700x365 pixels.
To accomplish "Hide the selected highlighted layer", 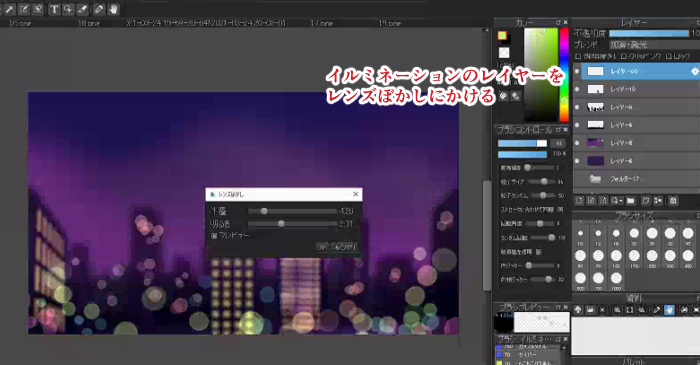I will [577, 71].
